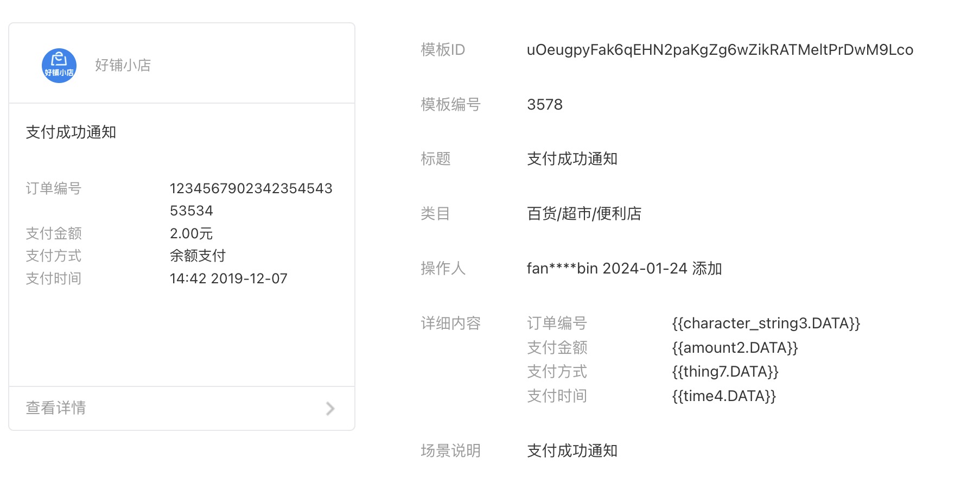The image size is (980, 483).
Task: Select the template ID string
Action: (x=720, y=50)
